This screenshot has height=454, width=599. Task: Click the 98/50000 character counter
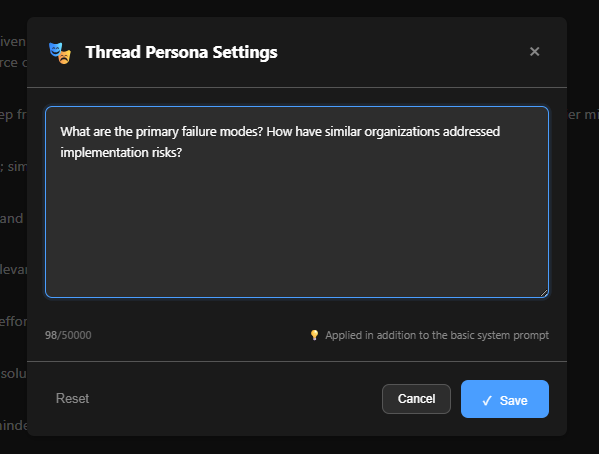[x=68, y=335]
